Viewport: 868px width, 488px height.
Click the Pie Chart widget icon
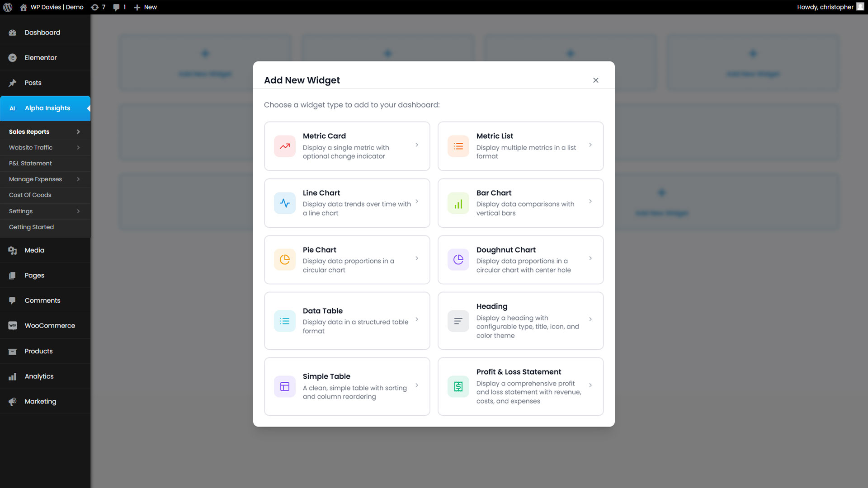[285, 260]
